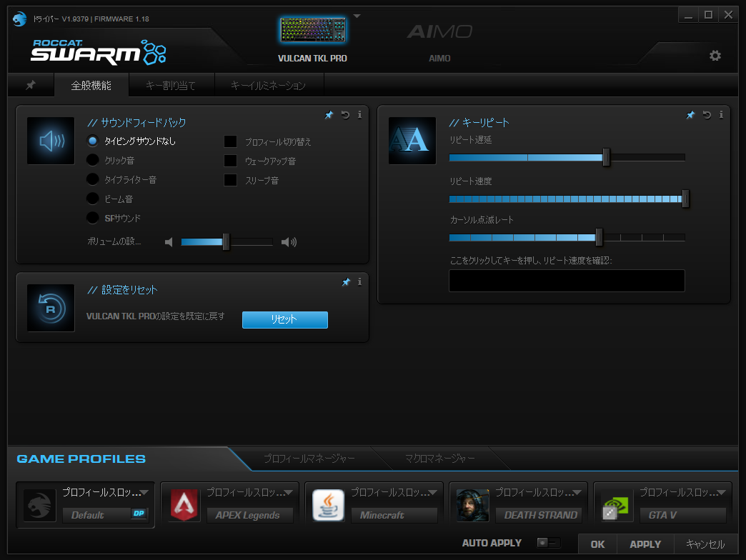This screenshot has width=746, height=560.
Task: Select the Minecraft Java profile icon
Action: click(x=328, y=505)
